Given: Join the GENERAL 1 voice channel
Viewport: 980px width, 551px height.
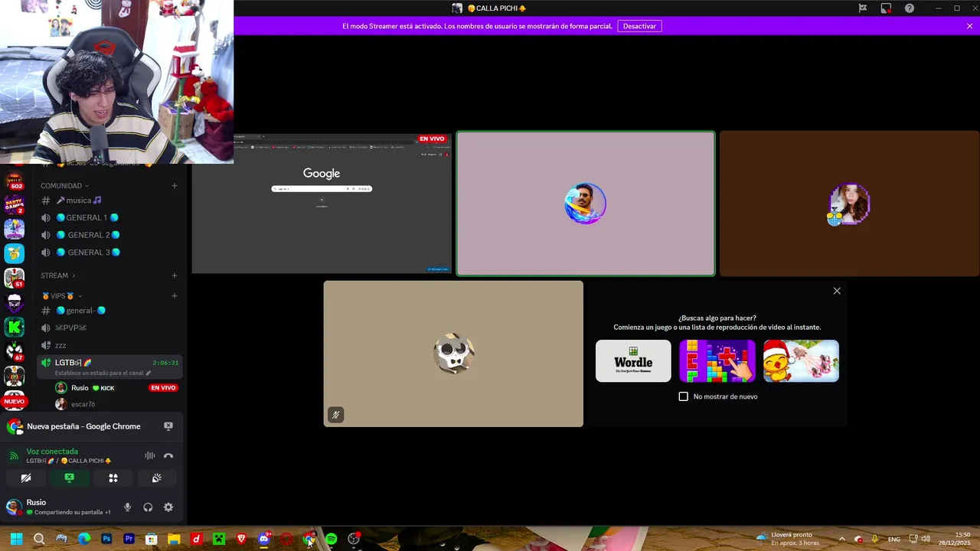Looking at the screenshot, I should pos(109,217).
